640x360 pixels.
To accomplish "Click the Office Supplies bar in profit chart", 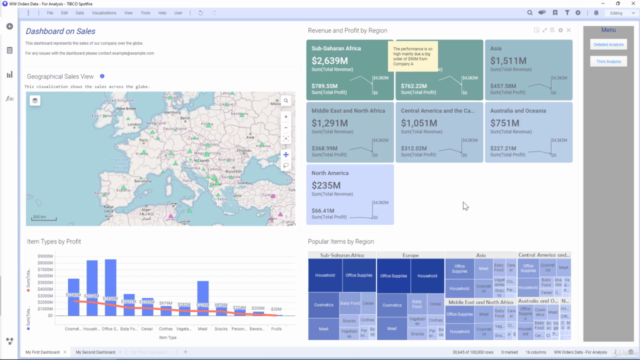I will tap(111, 287).
